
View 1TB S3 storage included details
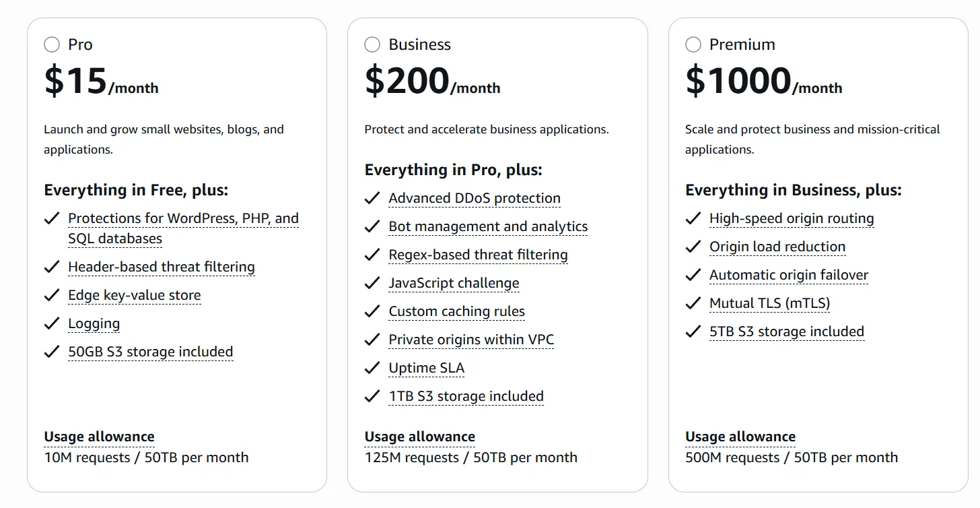tap(466, 396)
